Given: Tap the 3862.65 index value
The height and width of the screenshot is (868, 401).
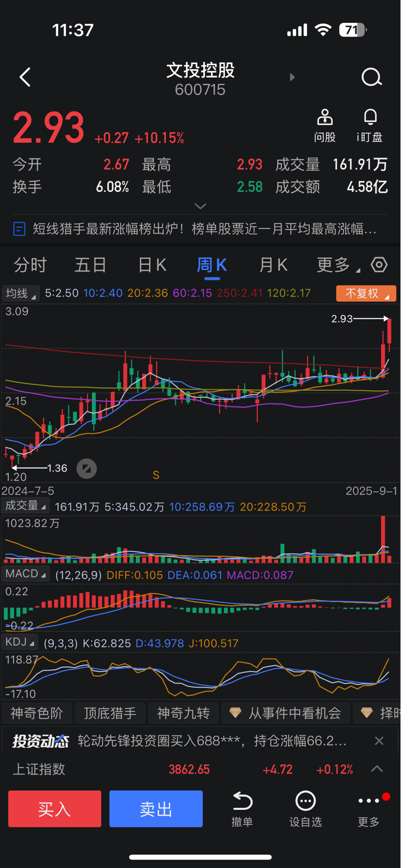Looking at the screenshot, I should (x=189, y=769).
